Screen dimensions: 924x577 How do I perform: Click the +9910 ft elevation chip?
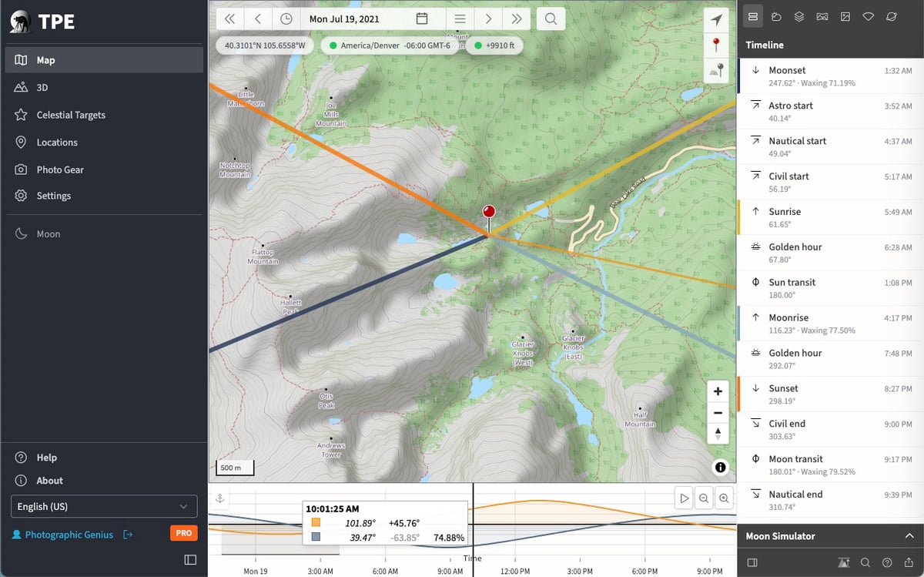[x=495, y=45]
